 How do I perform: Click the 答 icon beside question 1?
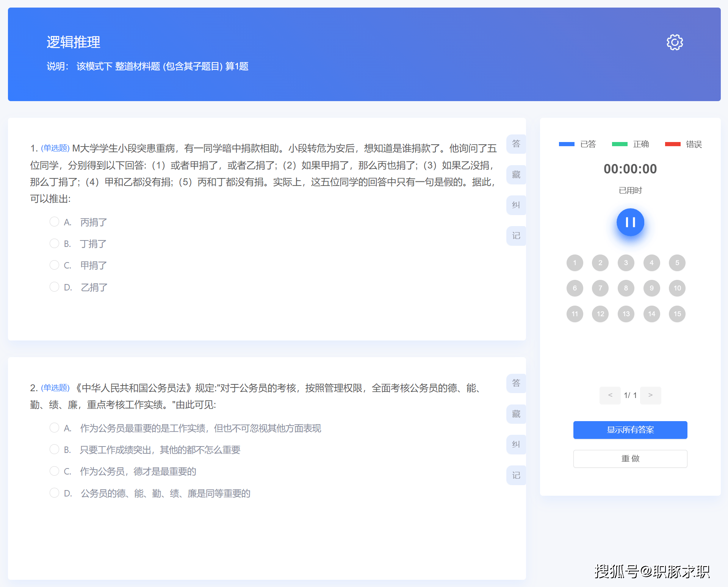coord(516,144)
